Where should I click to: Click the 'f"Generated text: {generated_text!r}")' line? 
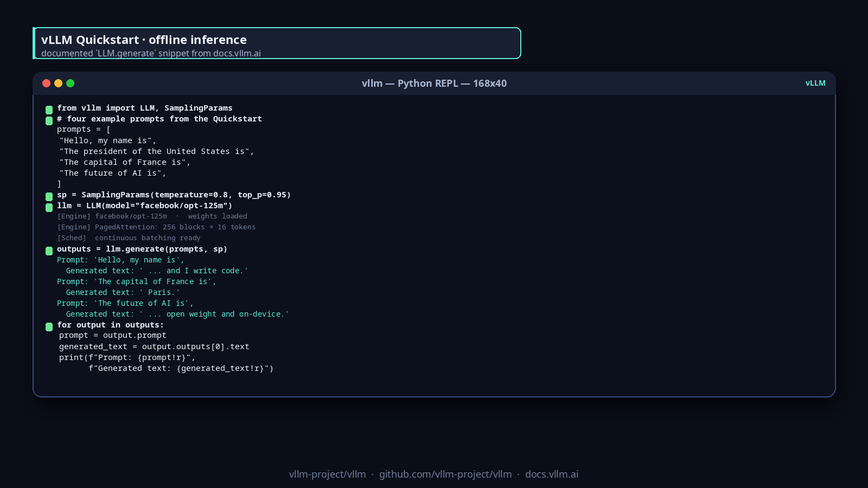pyautogui.click(x=181, y=368)
